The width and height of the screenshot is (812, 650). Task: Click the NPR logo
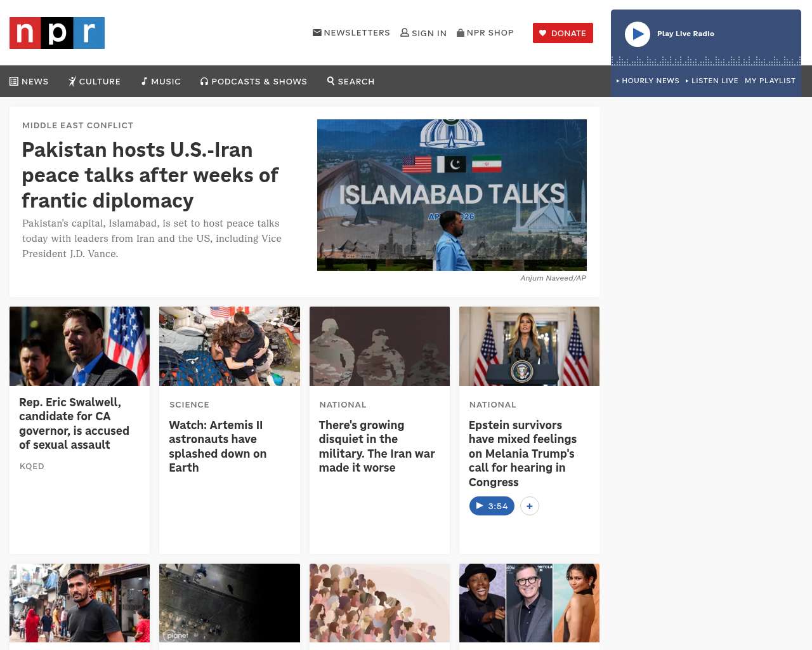pyautogui.click(x=57, y=33)
